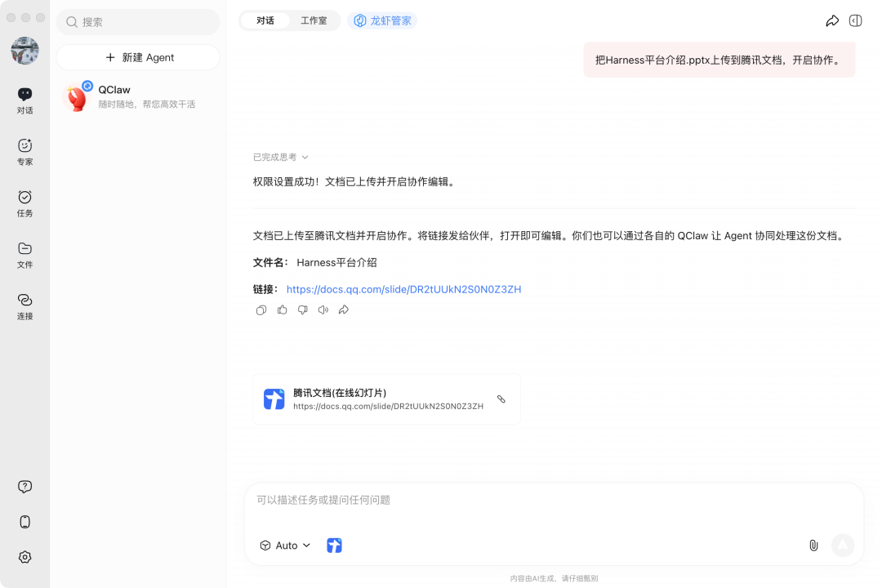Open the docs.qq.com slide link
Image resolution: width=882 pixels, height=588 pixels.
[403, 289]
